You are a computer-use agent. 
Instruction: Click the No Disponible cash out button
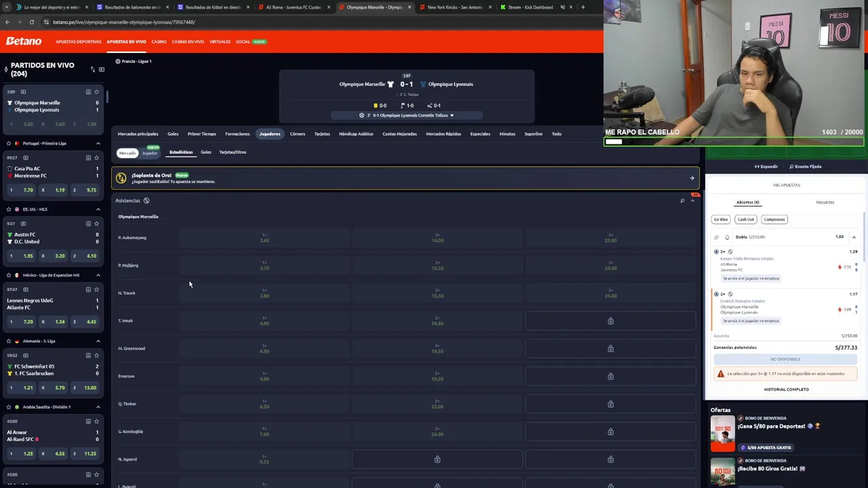tap(785, 359)
